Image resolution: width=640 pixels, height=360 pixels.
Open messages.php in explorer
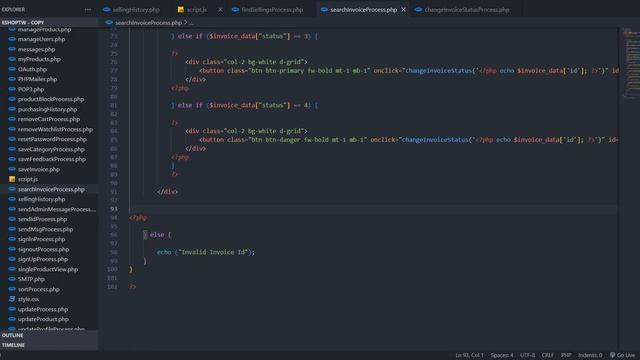(x=36, y=49)
